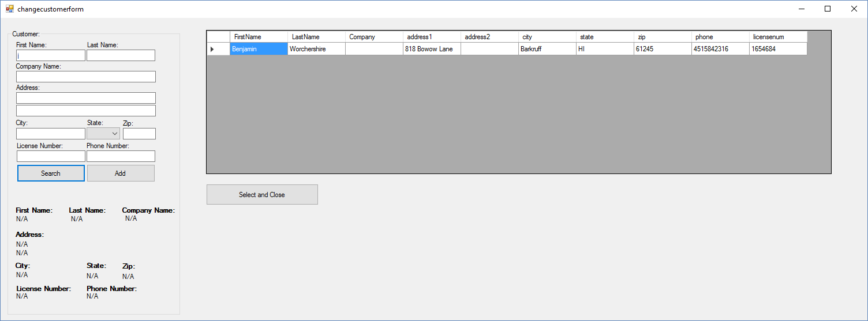The width and height of the screenshot is (868, 321).
Task: Click the Select and Close button
Action: [262, 195]
